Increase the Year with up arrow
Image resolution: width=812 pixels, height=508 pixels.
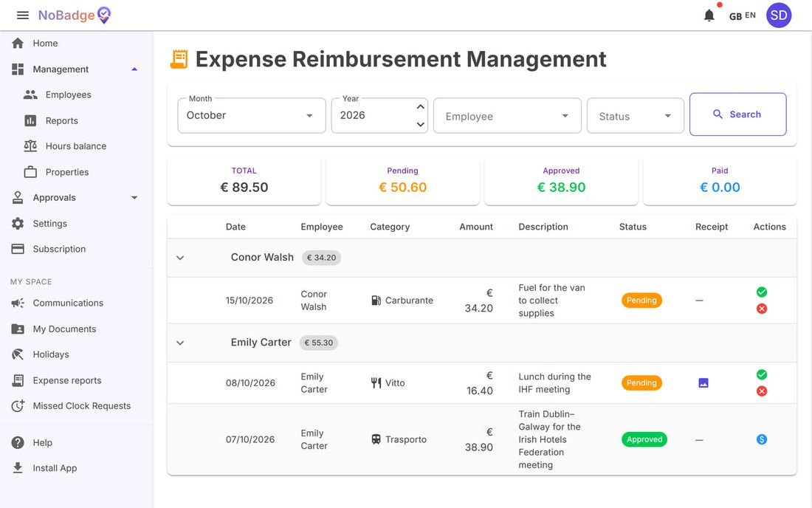421,106
